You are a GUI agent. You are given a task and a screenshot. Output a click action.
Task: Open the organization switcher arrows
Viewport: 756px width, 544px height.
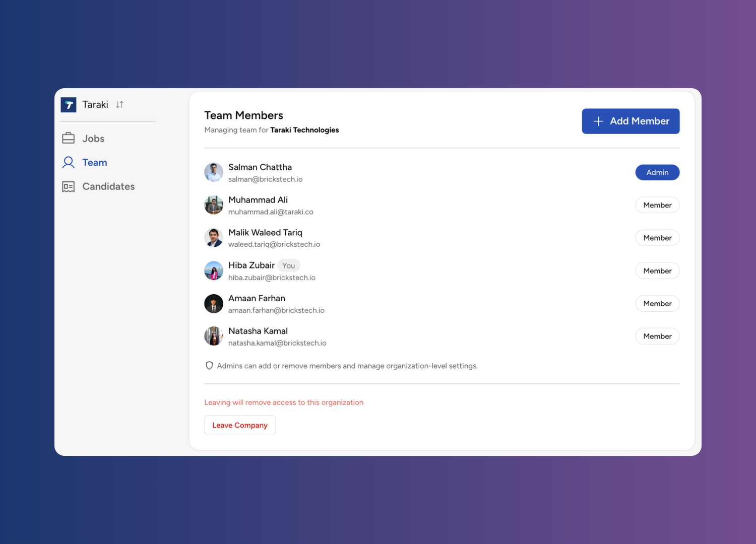point(119,105)
